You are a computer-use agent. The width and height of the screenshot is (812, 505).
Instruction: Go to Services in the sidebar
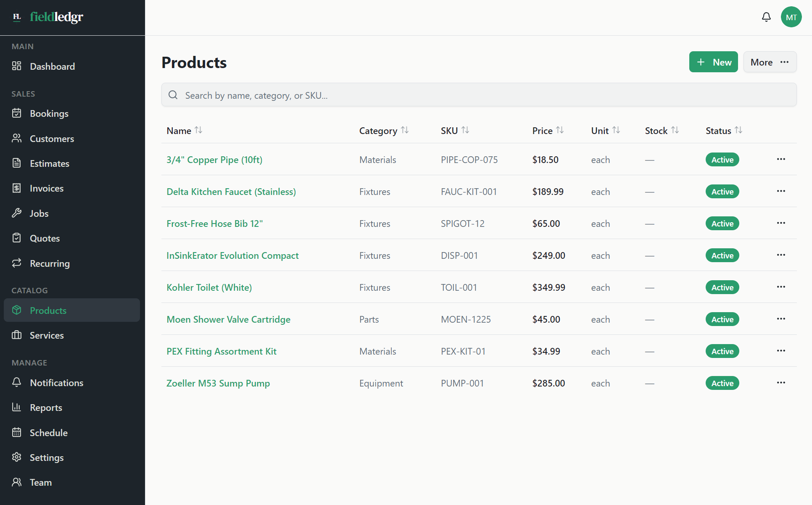tap(47, 335)
